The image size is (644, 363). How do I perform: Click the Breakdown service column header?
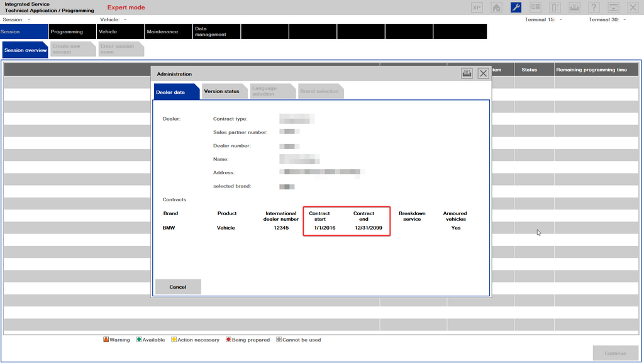412,216
